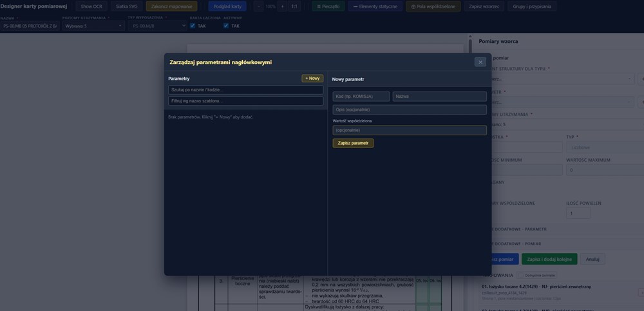Click the zoom out minus icon
Screen dimensions: 644x311
pyautogui.click(x=259, y=6)
